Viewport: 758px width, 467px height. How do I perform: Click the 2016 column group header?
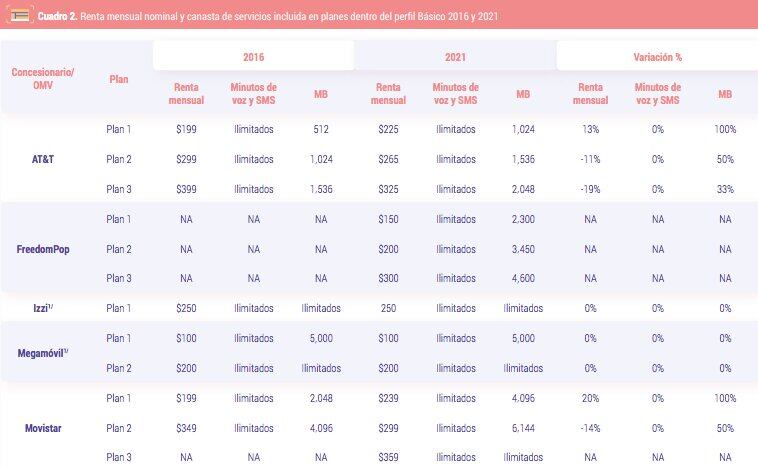253,56
